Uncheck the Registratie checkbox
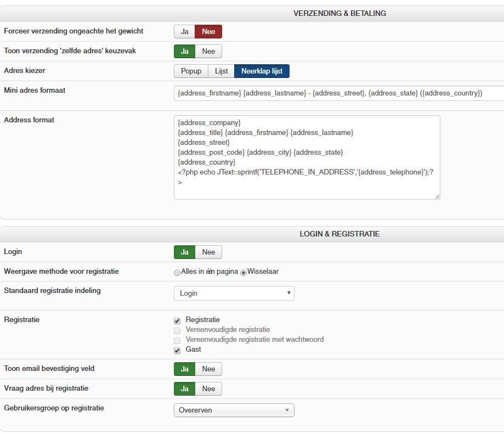This screenshot has height=434, width=504. pyautogui.click(x=177, y=320)
